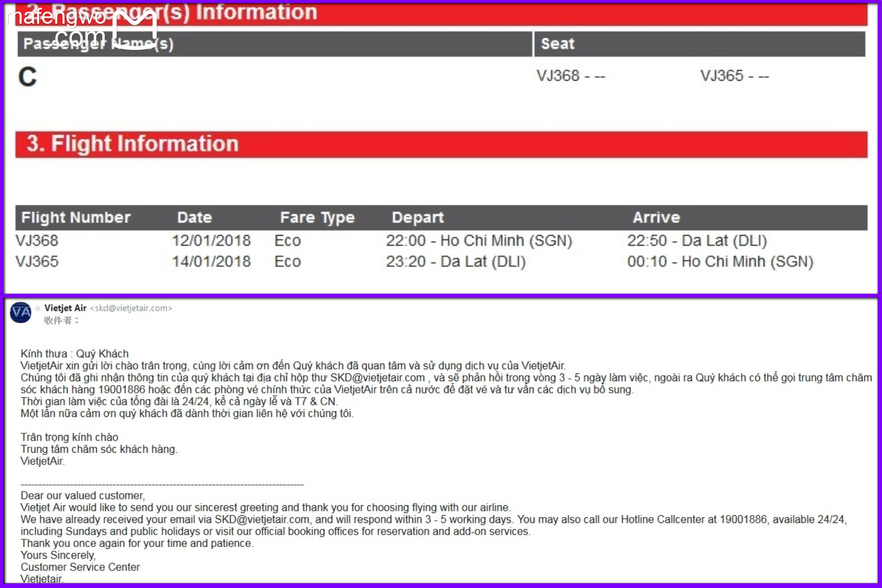Click the greeting Kính thưa : Quý Khách
Screen dimensions: 882x588
pyautogui.click(x=75, y=354)
